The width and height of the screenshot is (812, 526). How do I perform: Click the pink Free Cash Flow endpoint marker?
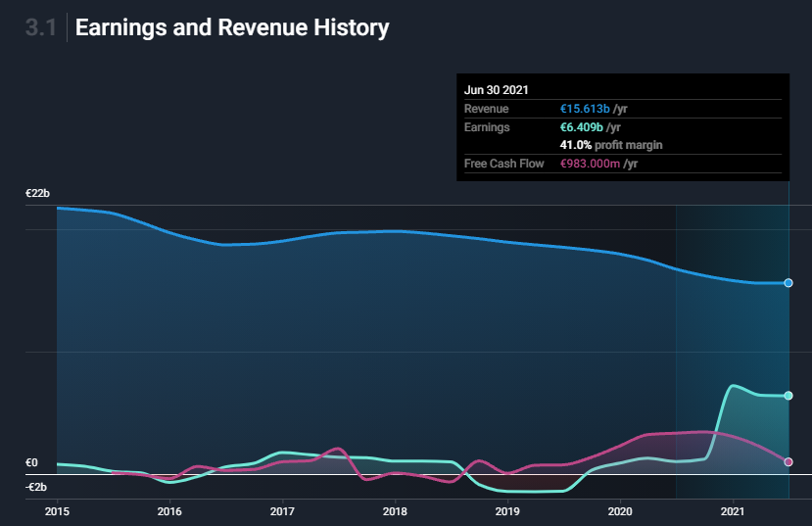pos(788,461)
